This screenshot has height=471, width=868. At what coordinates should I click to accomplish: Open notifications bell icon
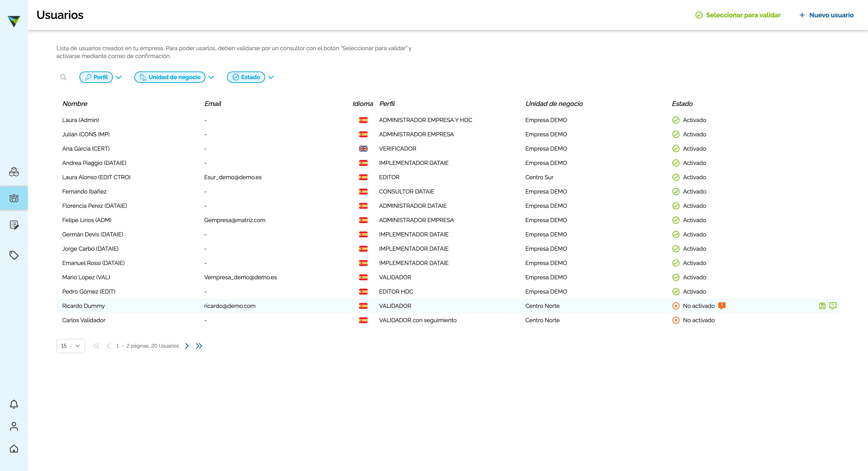(14, 404)
